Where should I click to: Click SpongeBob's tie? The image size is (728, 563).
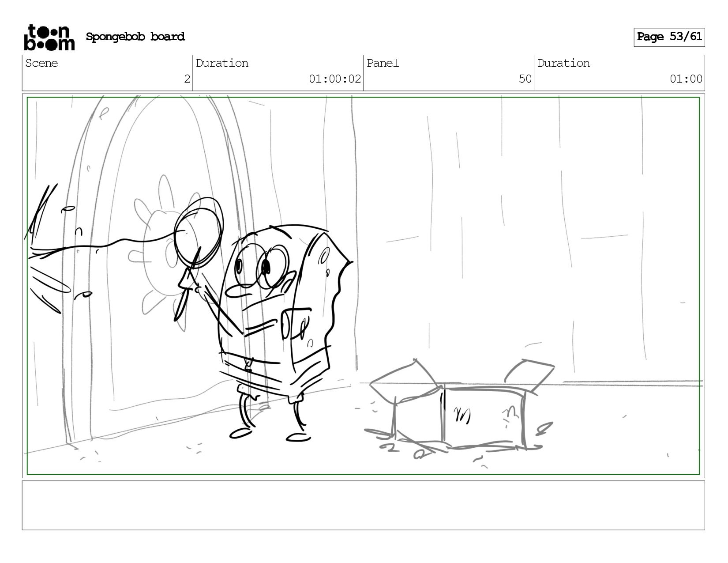click(248, 364)
